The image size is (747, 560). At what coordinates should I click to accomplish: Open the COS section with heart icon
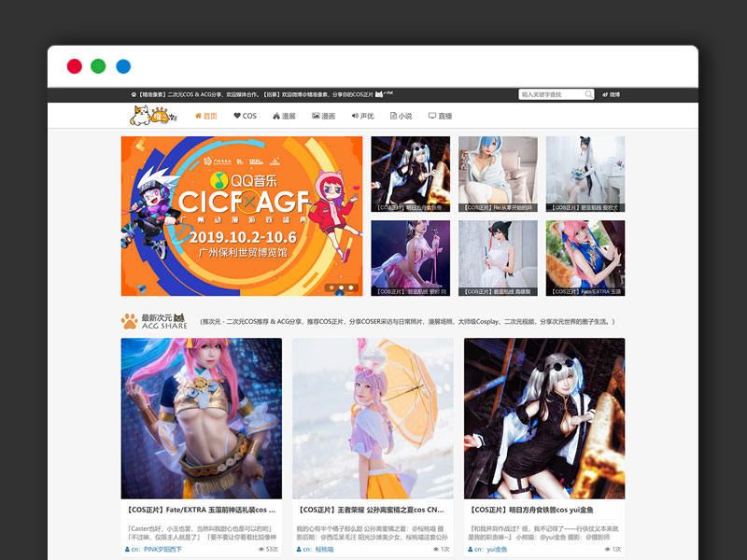tap(245, 116)
